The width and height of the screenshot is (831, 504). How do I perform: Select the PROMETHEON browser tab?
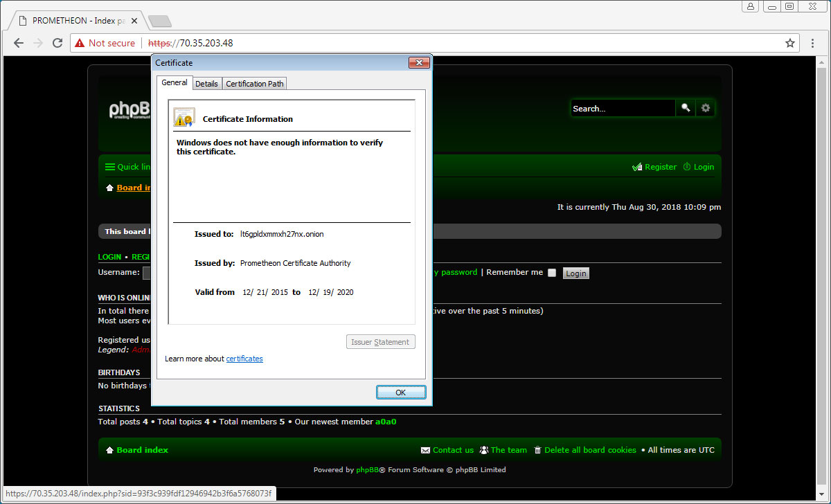78,21
